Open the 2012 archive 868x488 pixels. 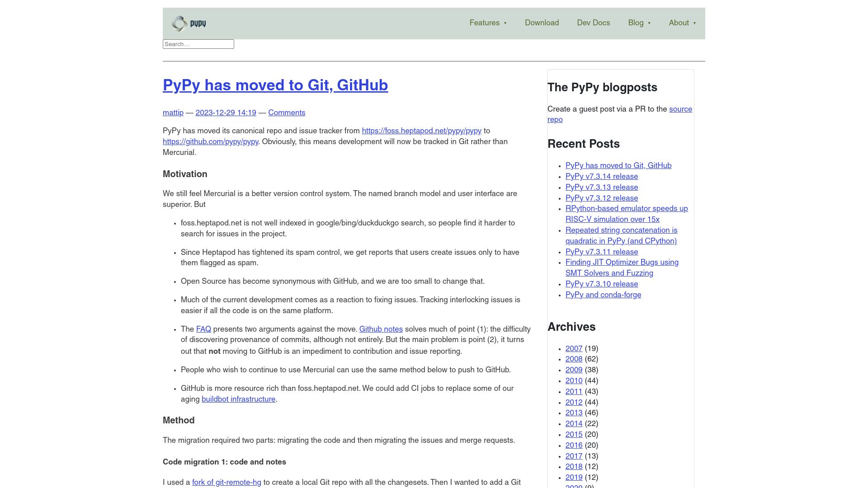click(x=574, y=403)
